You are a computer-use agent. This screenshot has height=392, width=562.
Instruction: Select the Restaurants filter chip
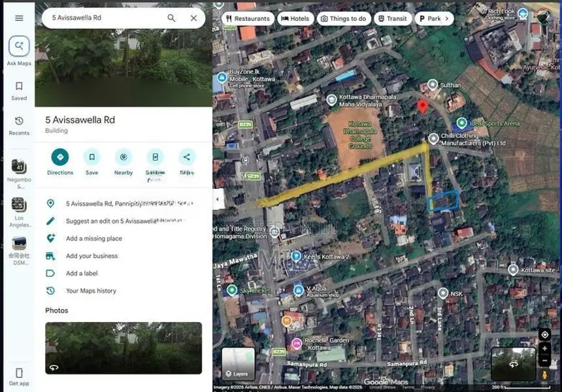(x=248, y=19)
